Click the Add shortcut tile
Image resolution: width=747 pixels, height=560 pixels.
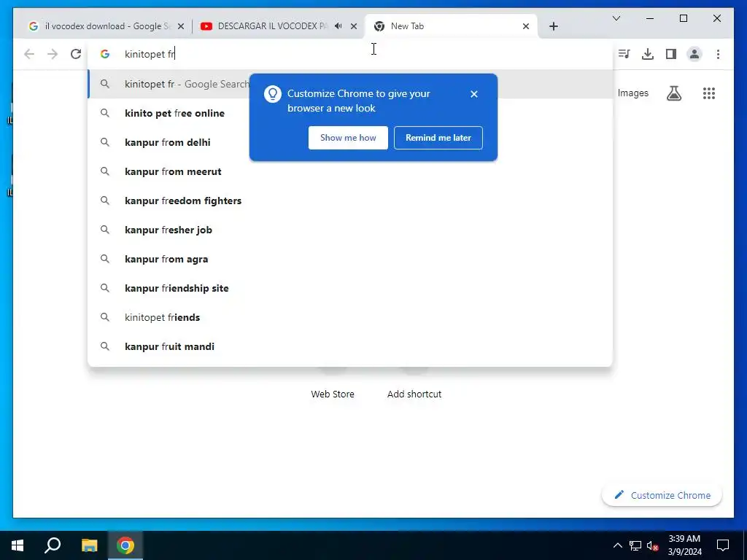tap(414, 394)
